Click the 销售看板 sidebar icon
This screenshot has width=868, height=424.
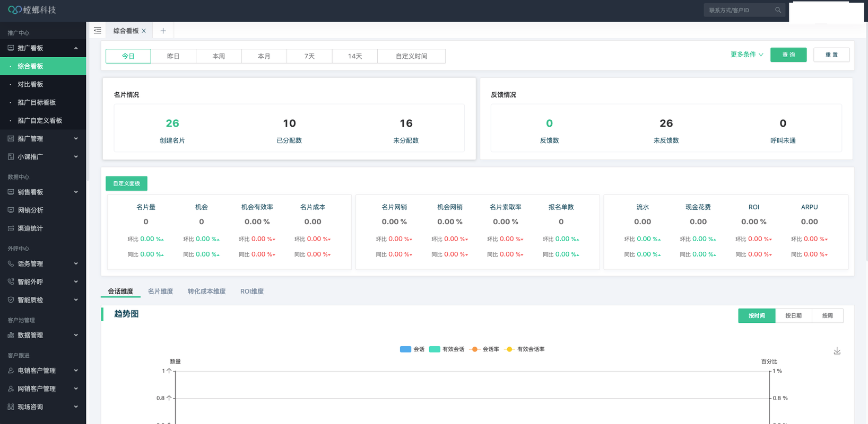point(11,192)
